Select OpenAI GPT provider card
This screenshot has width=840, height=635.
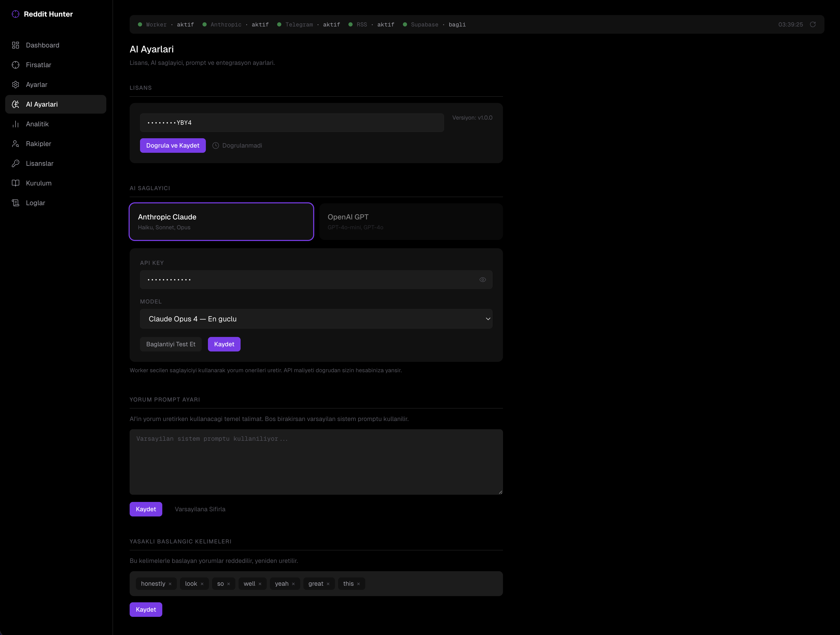(411, 222)
